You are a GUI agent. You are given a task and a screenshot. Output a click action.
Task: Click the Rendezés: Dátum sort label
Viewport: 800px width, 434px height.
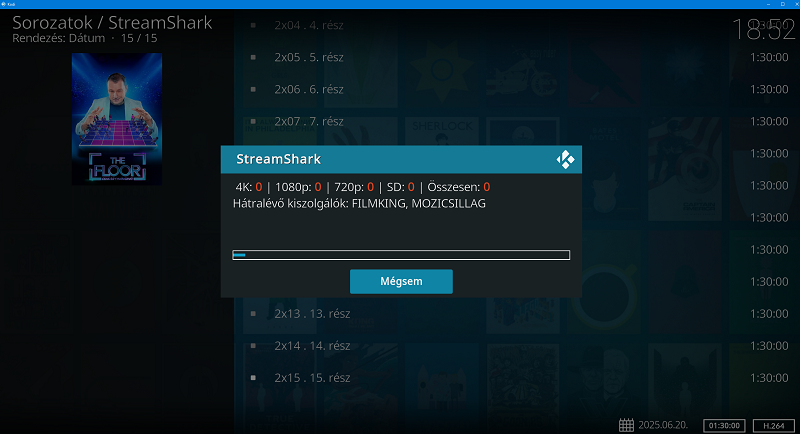pyautogui.click(x=59, y=38)
